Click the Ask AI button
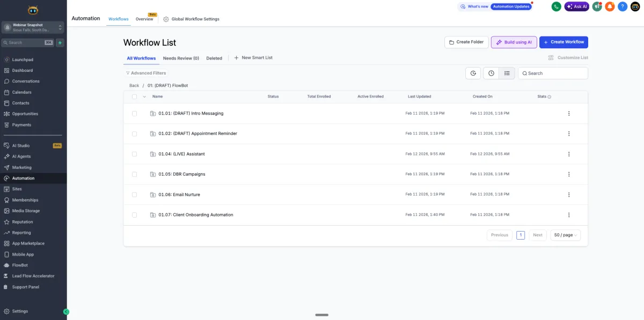The image size is (644, 320). click(x=576, y=6)
